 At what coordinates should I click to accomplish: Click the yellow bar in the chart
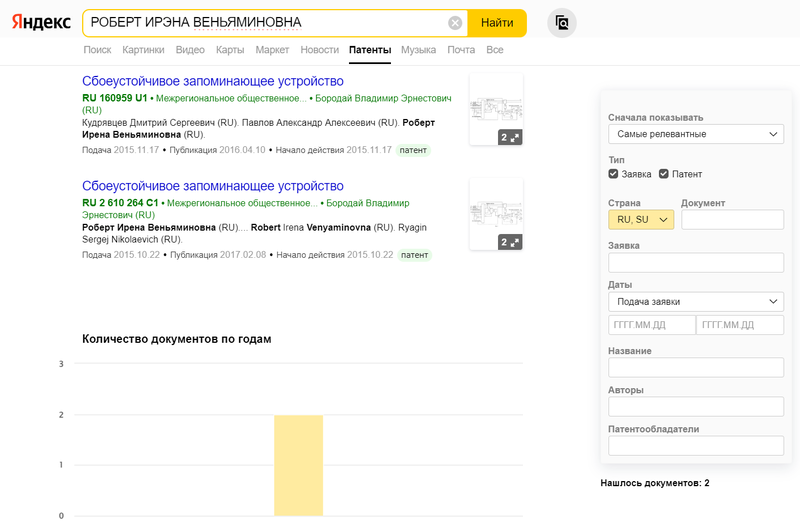click(x=298, y=465)
